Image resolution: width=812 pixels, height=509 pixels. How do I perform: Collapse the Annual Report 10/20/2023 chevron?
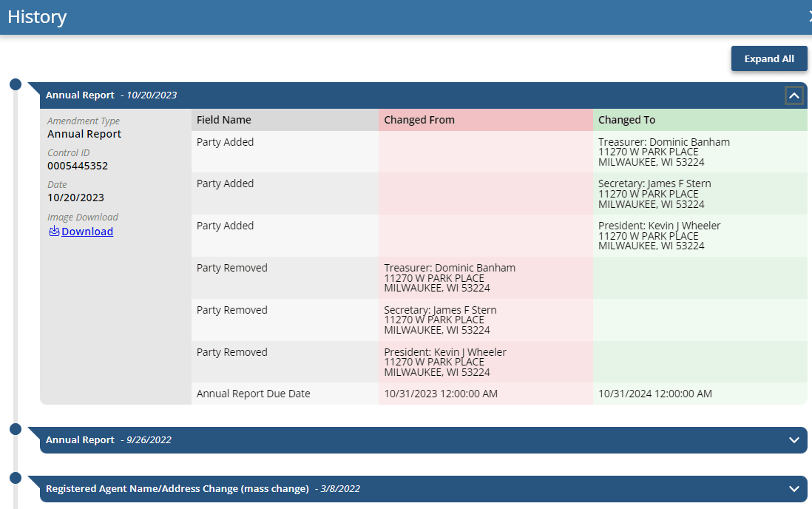(x=794, y=95)
